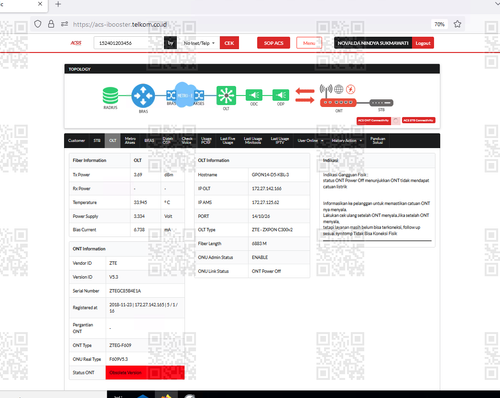Expand the History Action dropdown menu

(347, 141)
